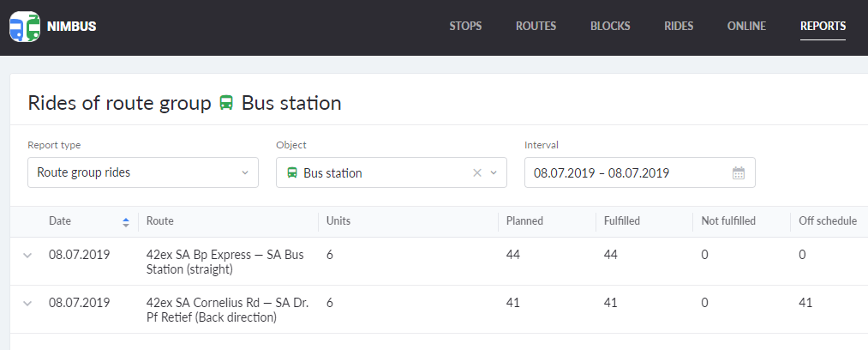Click the Nimbus logo icon
The image size is (868, 350).
[x=25, y=27]
